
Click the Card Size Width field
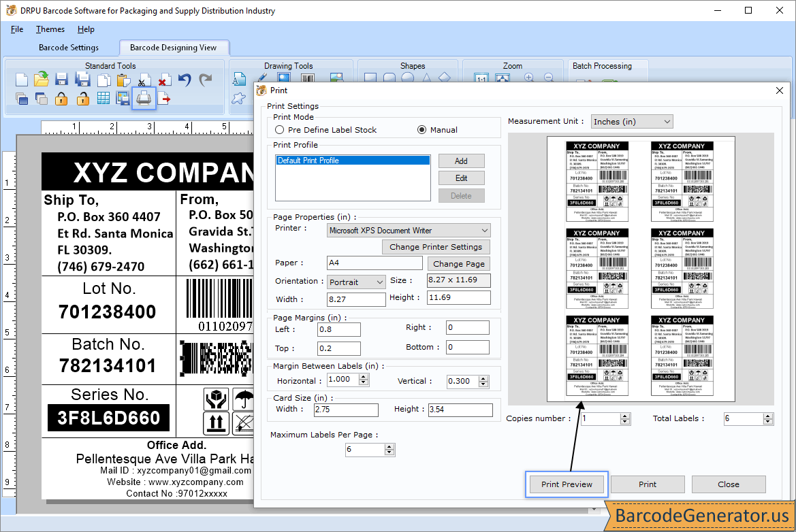[x=346, y=410]
